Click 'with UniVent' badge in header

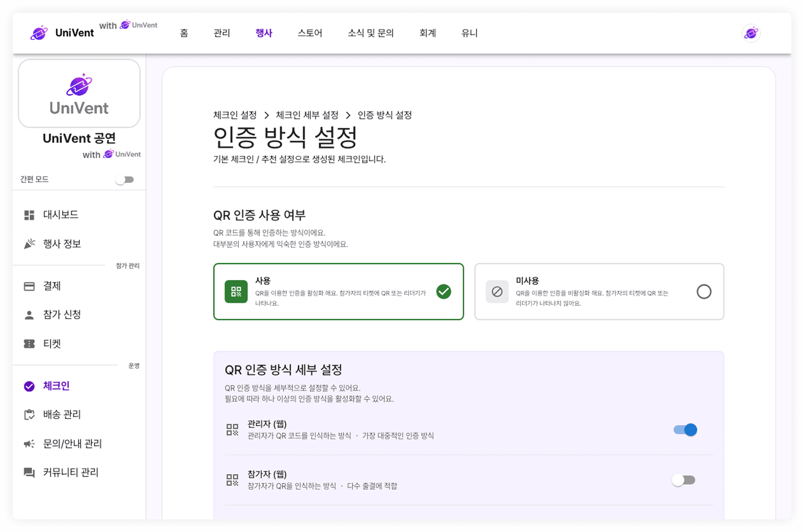pyautogui.click(x=128, y=25)
